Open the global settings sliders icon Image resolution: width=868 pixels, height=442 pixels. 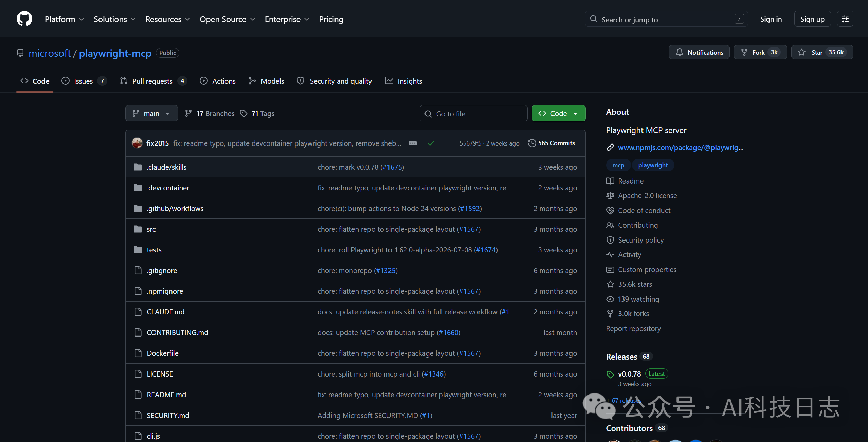845,19
